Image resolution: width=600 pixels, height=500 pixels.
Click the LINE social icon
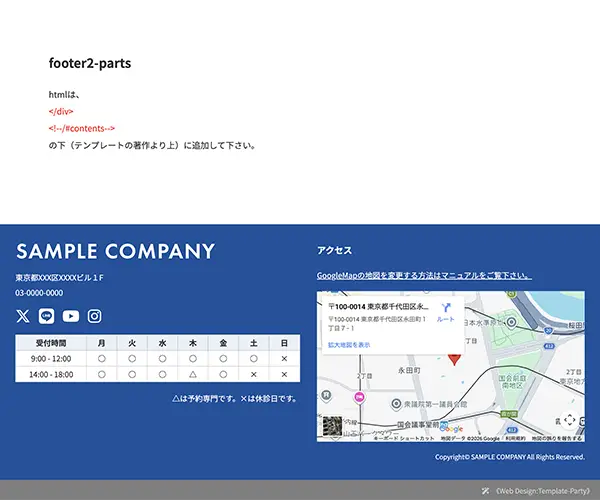(47, 316)
